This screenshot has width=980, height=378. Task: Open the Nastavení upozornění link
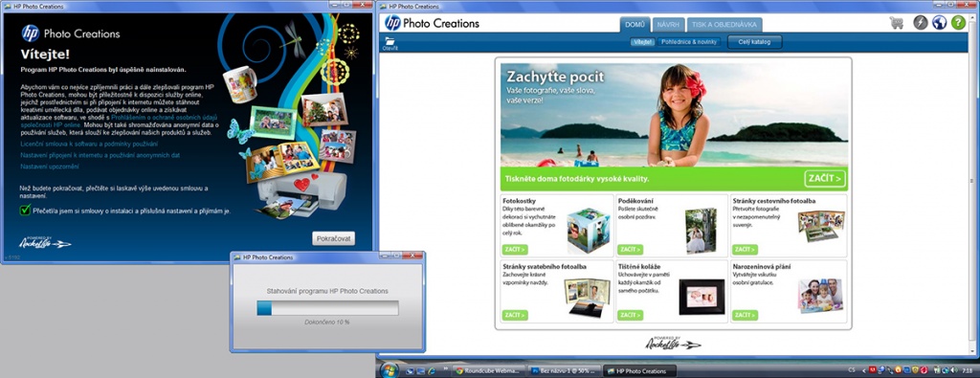(x=50, y=167)
